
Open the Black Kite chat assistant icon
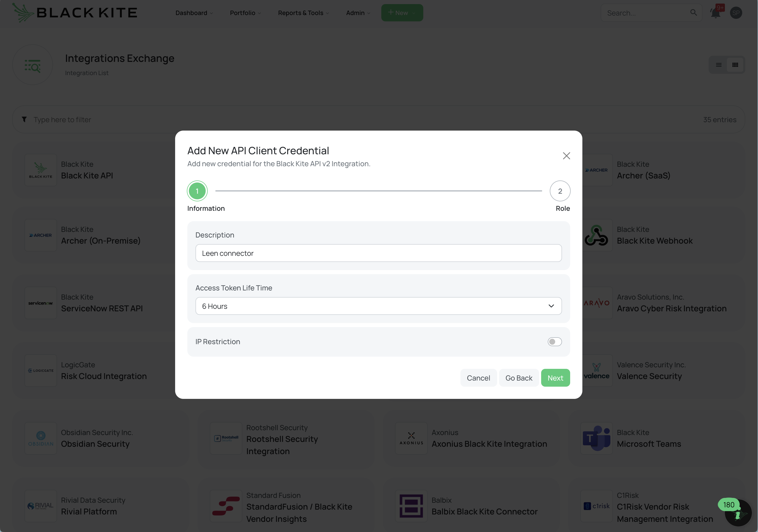tap(738, 513)
